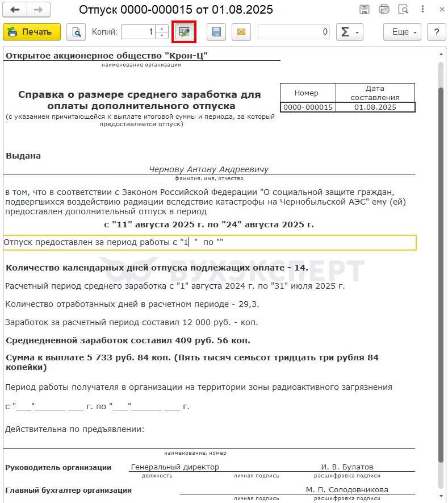The width and height of the screenshot is (448, 503).
Task: Click the Расчетный период среднего заработка line
Action: (x=175, y=286)
